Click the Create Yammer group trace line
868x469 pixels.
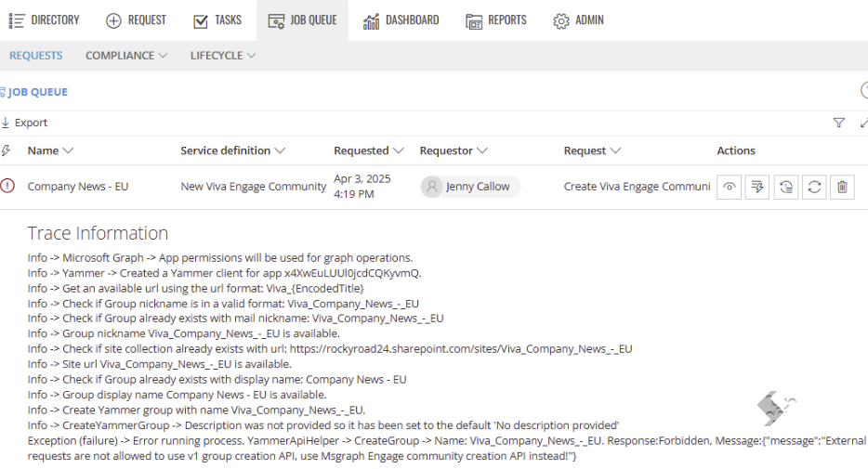(196, 410)
